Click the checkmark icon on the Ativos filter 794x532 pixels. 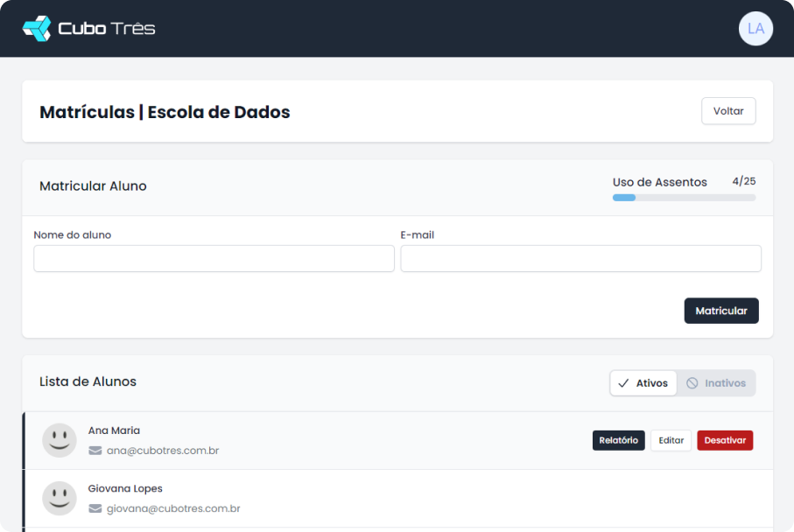(623, 382)
